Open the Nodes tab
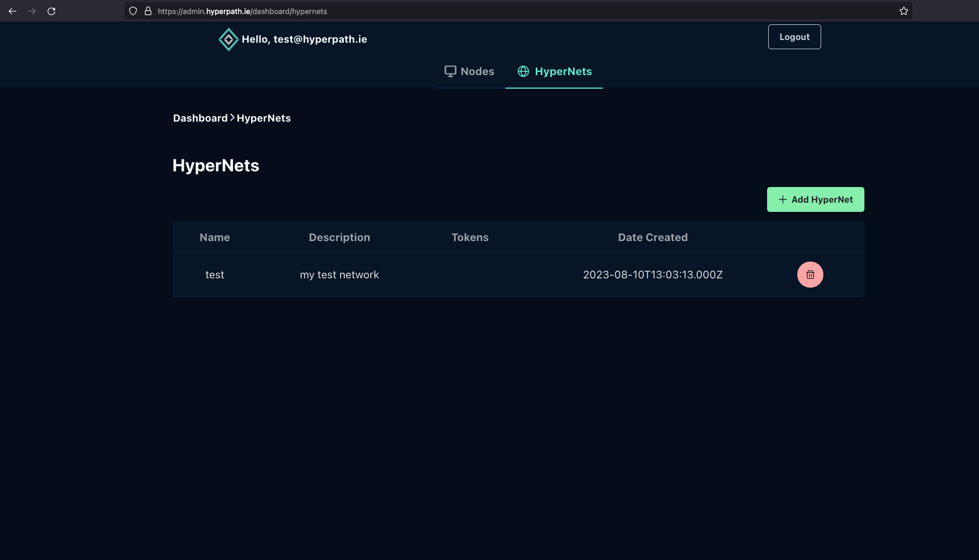Viewport: 979px width, 560px height. coord(469,71)
